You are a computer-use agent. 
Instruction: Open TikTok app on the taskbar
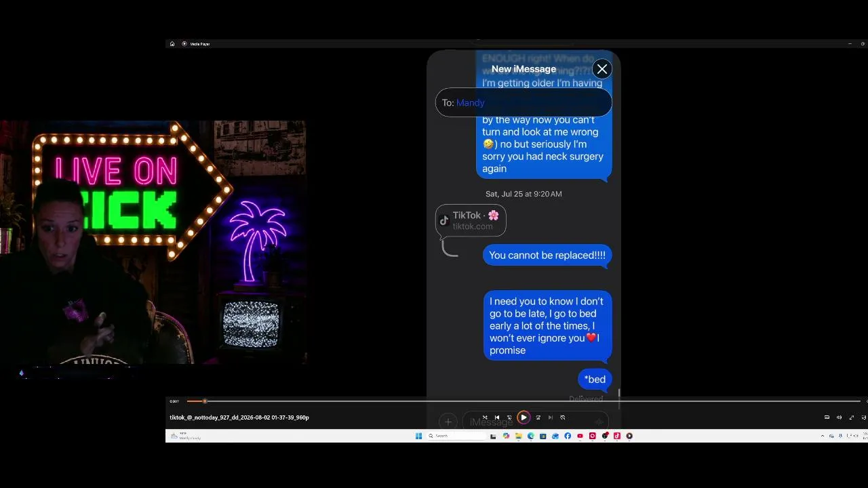pyautogui.click(x=617, y=436)
